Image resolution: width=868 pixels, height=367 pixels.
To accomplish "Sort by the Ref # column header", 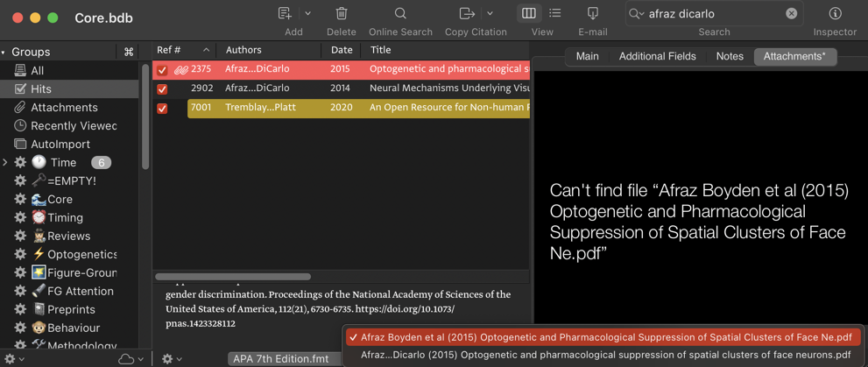I will pyautogui.click(x=184, y=50).
